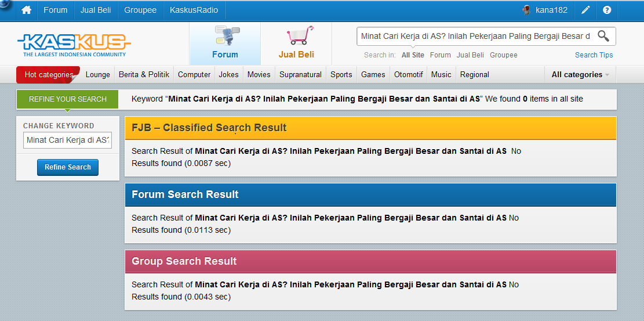This screenshot has height=321, width=644.
Task: Open the Otomotif category
Action: (x=409, y=74)
